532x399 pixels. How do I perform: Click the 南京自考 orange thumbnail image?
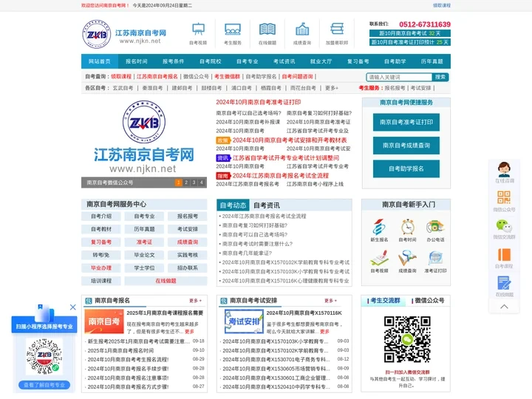coord(104,321)
